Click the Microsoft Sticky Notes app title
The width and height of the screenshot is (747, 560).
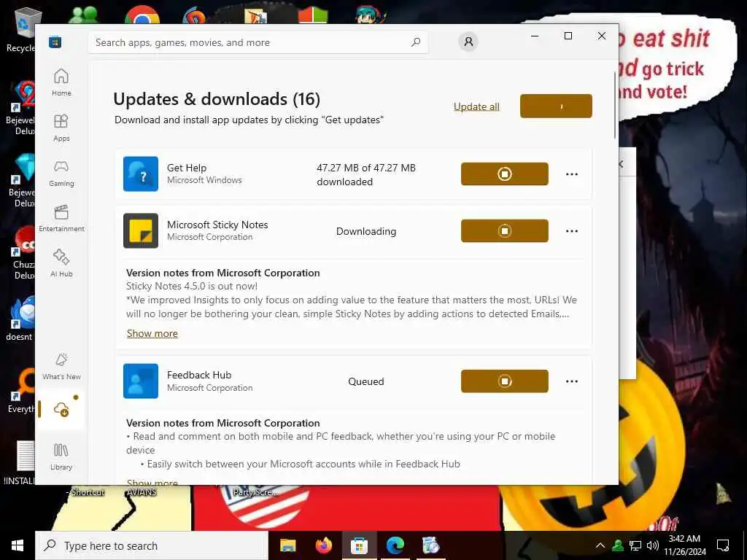[217, 225]
